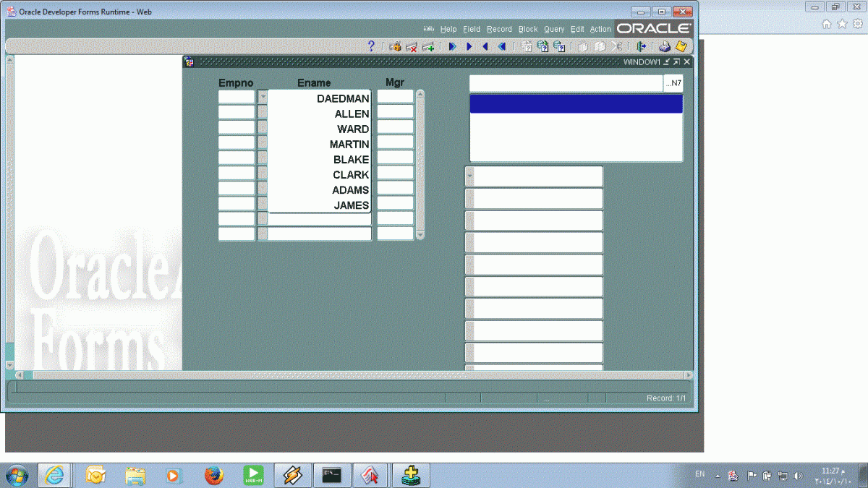Click the Help question mark toolbar icon

point(372,46)
